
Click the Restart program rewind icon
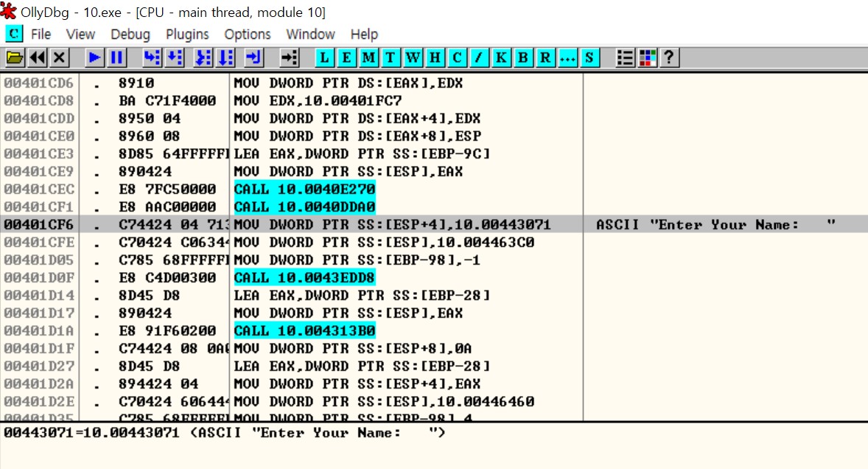[x=37, y=58]
